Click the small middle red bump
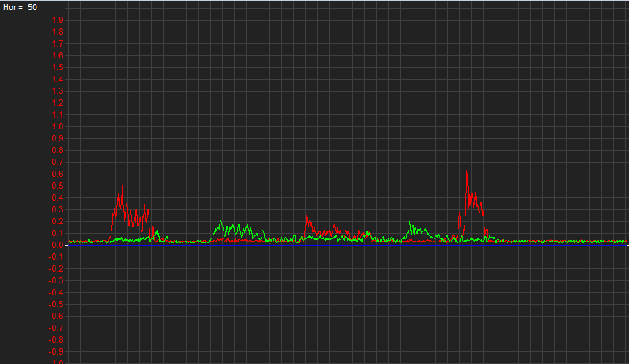 coord(307,218)
